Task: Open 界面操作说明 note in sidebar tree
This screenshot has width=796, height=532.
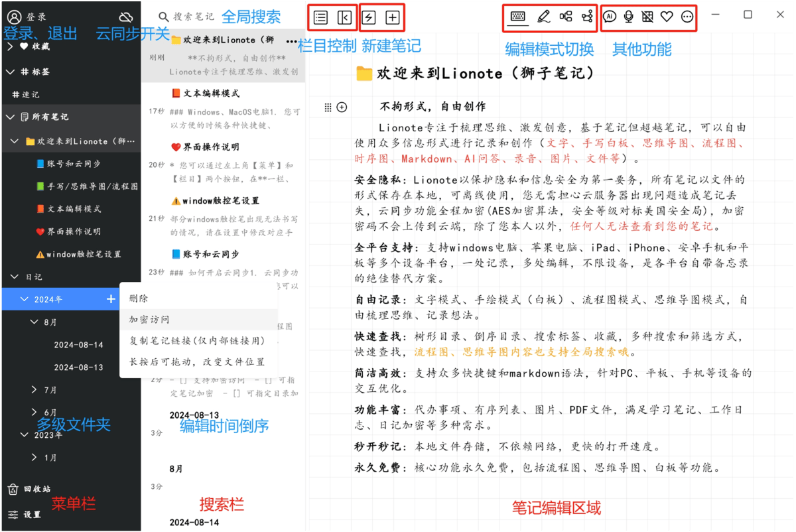Action: point(68,232)
